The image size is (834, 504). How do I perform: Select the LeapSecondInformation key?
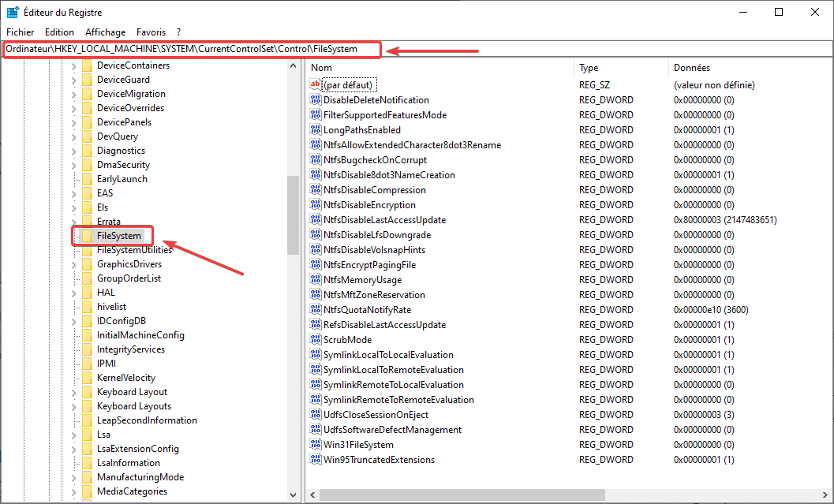coord(147,420)
